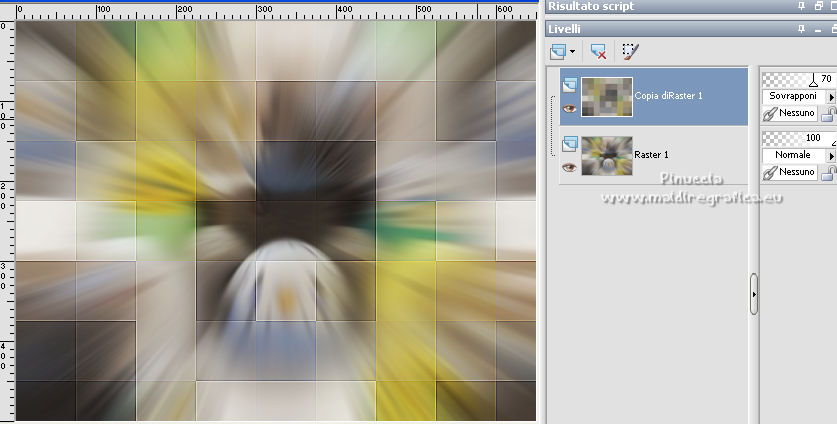
Task: Click the Livelli panel splitter arrow handle
Action: click(754, 294)
